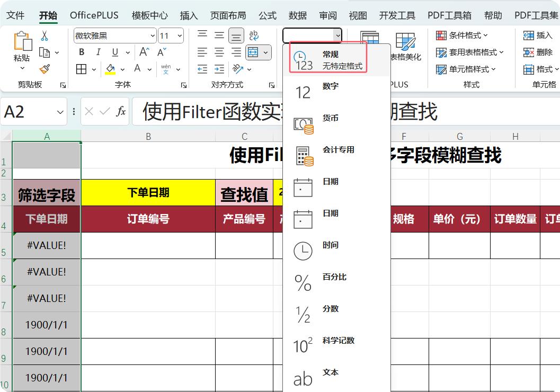Viewport: 560px width, 392px height.
Task: Click the cell Borders icon
Action: (x=81, y=69)
